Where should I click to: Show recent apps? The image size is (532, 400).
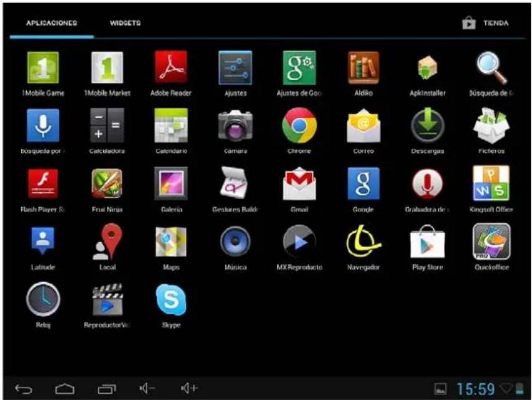[x=106, y=389]
